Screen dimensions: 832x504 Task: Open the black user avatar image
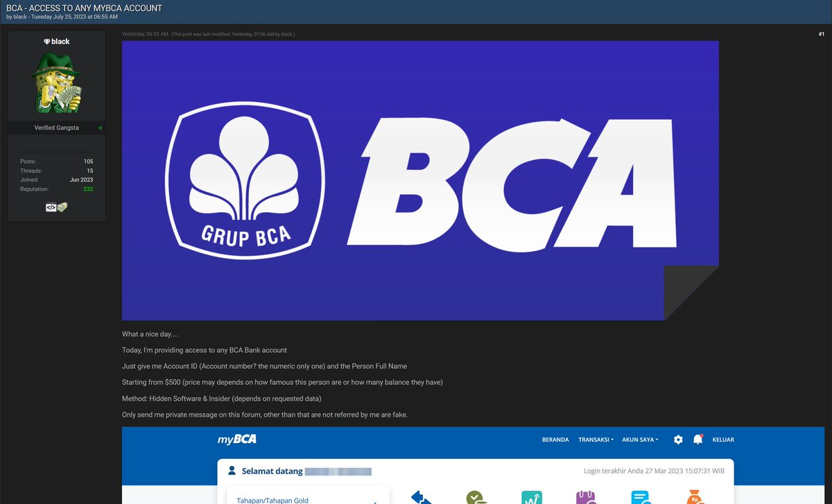coord(57,83)
